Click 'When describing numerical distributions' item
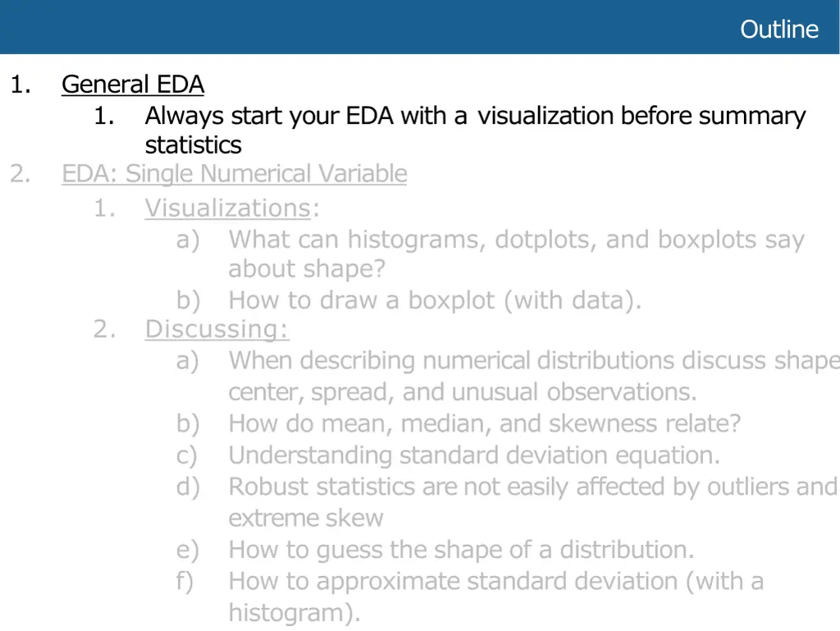This screenshot has height=631, width=840. point(534,376)
